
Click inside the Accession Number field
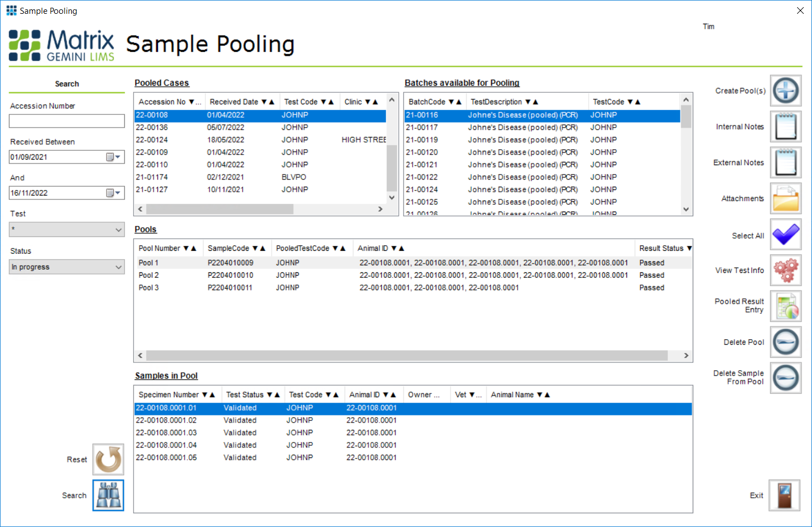pos(66,121)
